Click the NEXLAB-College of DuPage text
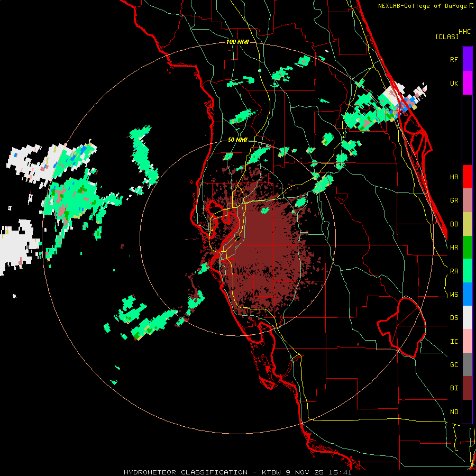 422,6
